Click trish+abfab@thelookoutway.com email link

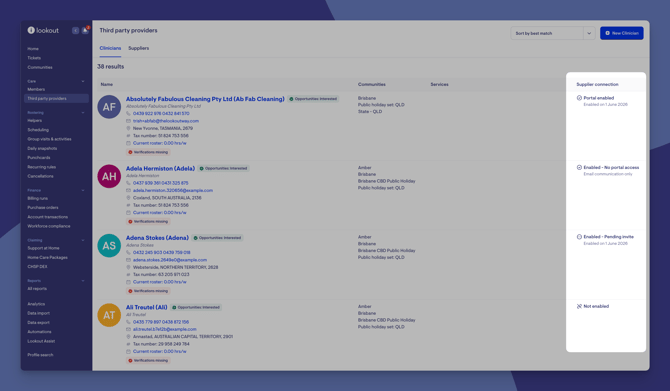click(x=166, y=121)
